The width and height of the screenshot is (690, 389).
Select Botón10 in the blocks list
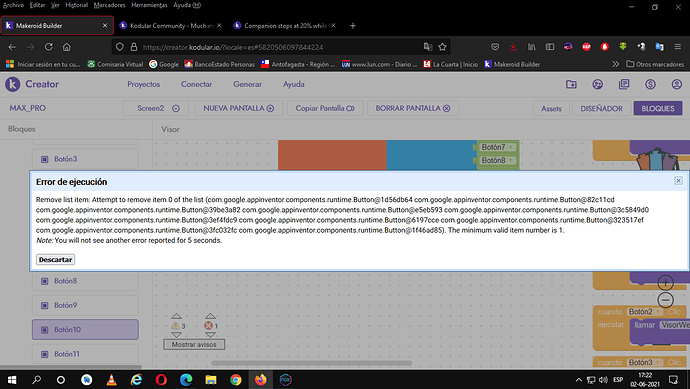point(85,330)
